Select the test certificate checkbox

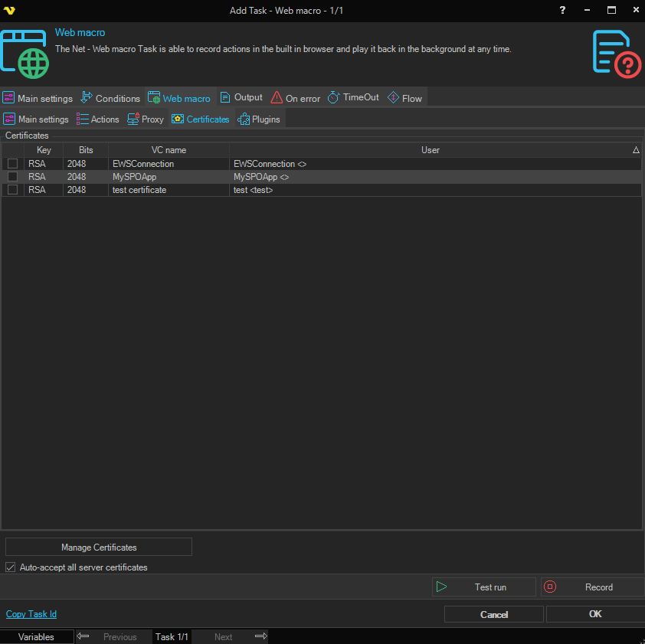tap(13, 190)
